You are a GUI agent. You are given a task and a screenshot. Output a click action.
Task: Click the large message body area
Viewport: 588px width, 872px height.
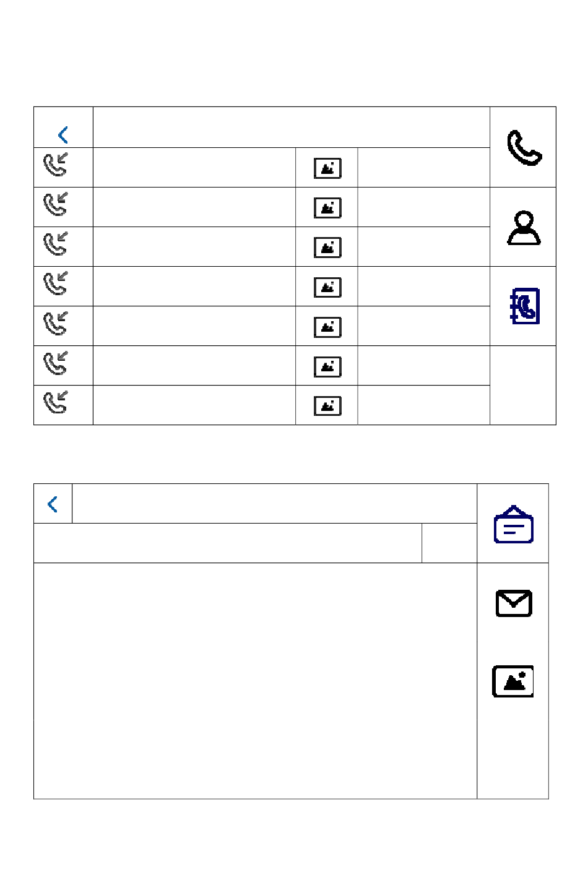tap(256, 681)
